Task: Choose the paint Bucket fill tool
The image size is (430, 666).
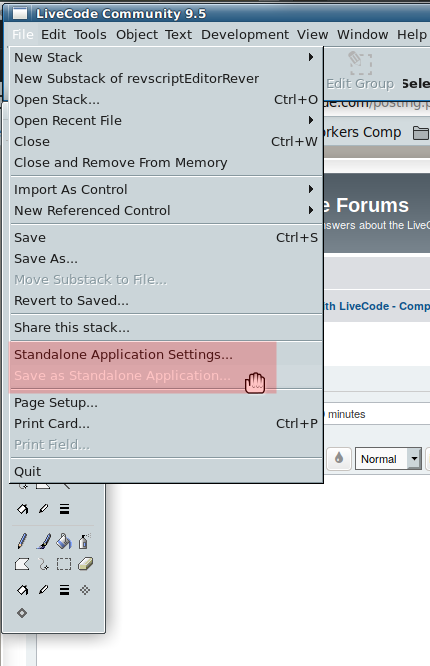Action: 64,541
